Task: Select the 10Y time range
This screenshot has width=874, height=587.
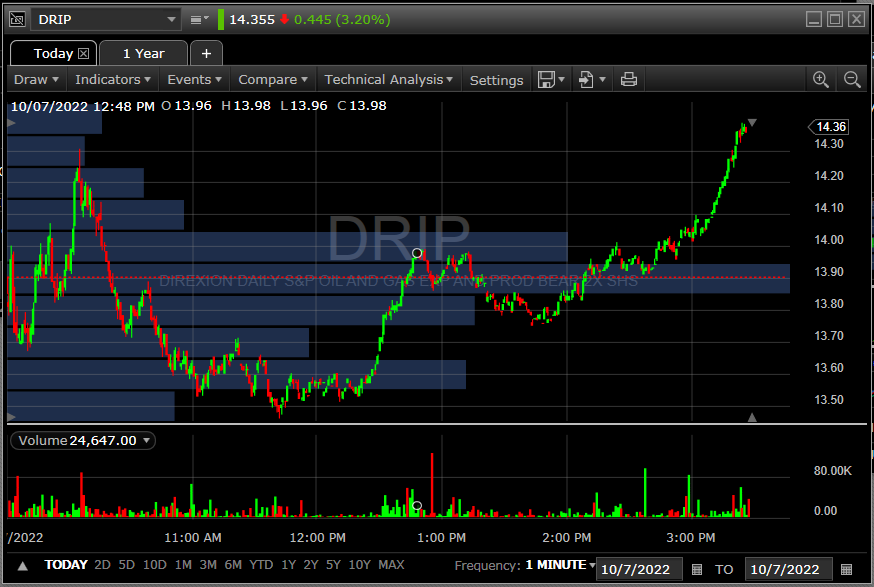Action: 360,565
